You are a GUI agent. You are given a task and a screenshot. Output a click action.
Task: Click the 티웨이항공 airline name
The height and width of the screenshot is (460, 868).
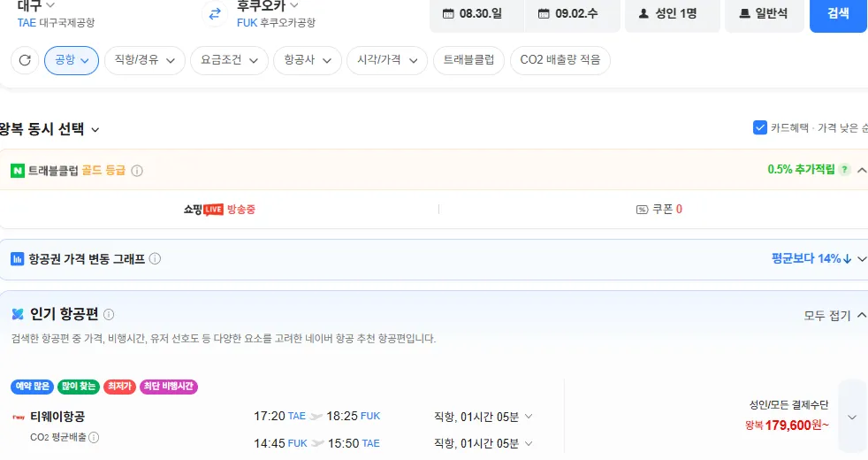click(57, 417)
